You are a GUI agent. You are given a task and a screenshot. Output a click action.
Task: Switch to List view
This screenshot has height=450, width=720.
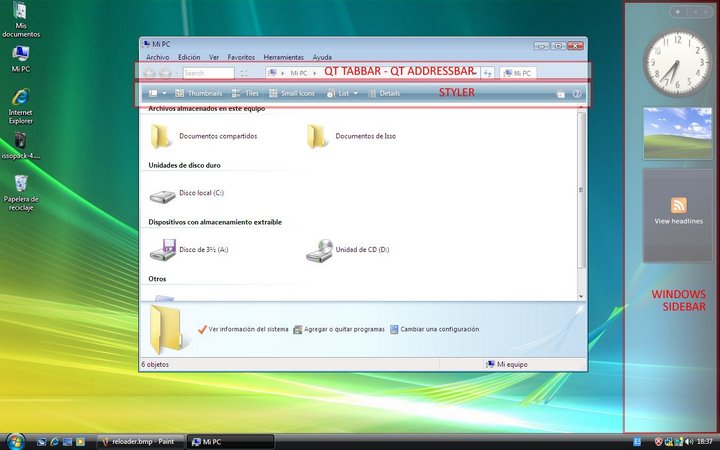tap(338, 93)
